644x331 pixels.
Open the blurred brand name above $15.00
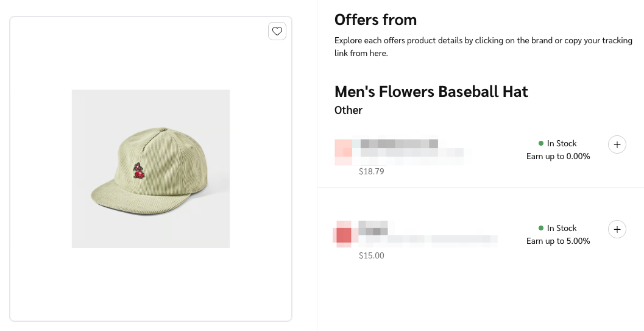click(373, 227)
